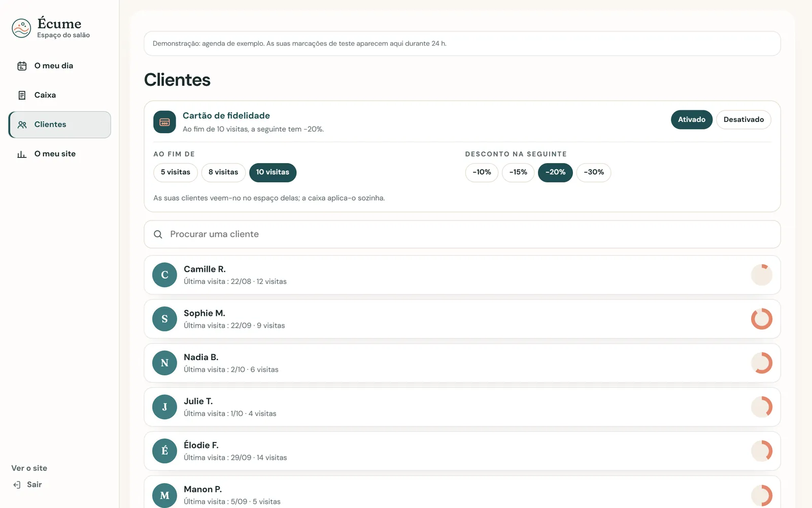Set loyalty card to Desativado
This screenshot has height=508, width=812.
click(x=743, y=120)
